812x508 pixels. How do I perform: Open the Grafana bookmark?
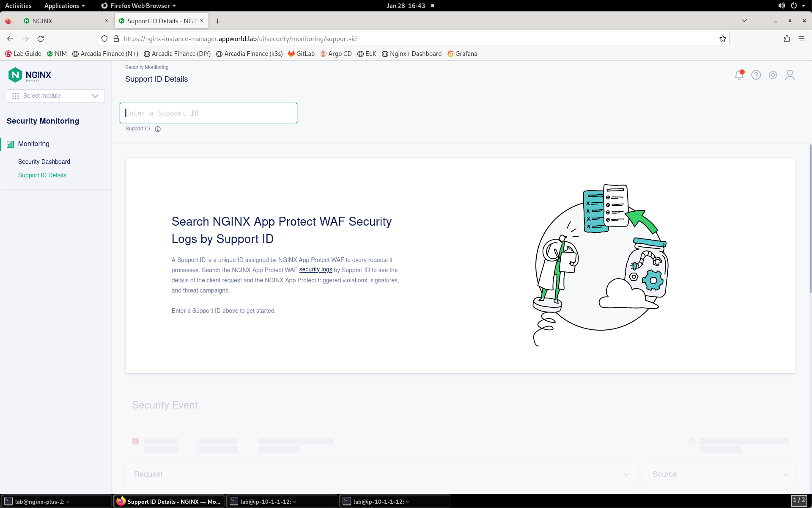point(462,54)
